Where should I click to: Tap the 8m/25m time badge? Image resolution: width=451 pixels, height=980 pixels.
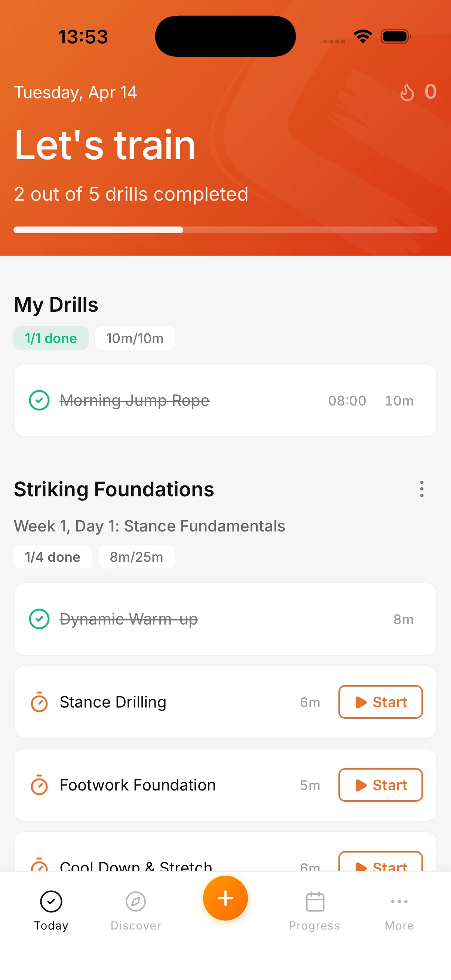click(x=136, y=557)
